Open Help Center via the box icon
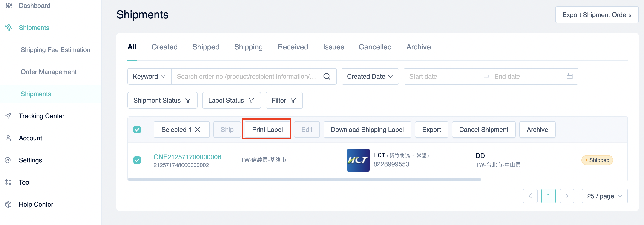Viewport: 644px width, 225px height. click(8, 204)
